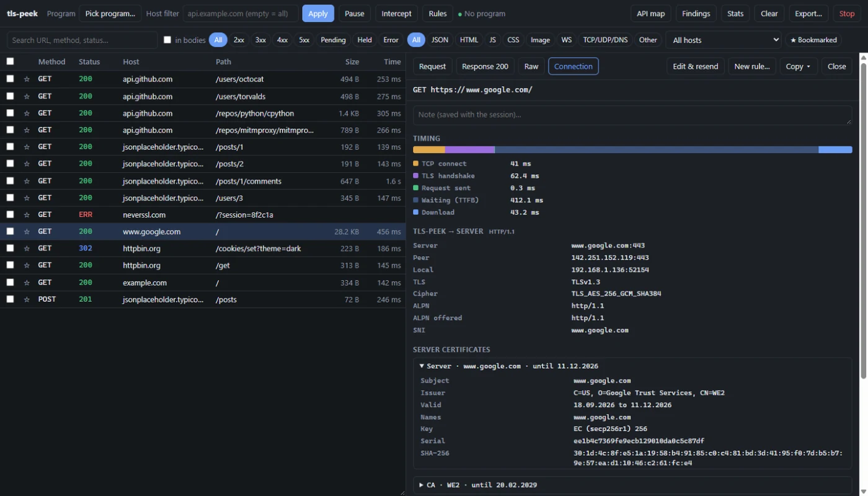The height and width of the screenshot is (496, 868).
Task: Click the purple TLS handshake timing segment
Action: coord(470,149)
